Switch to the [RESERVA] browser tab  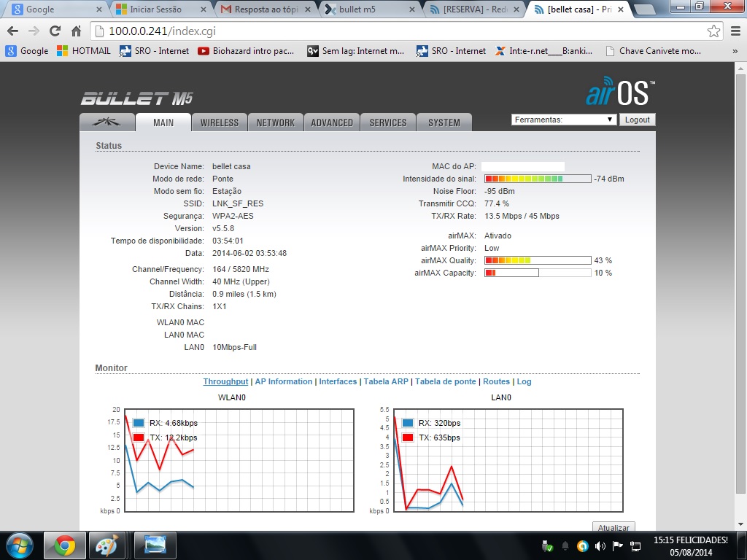(474, 9)
